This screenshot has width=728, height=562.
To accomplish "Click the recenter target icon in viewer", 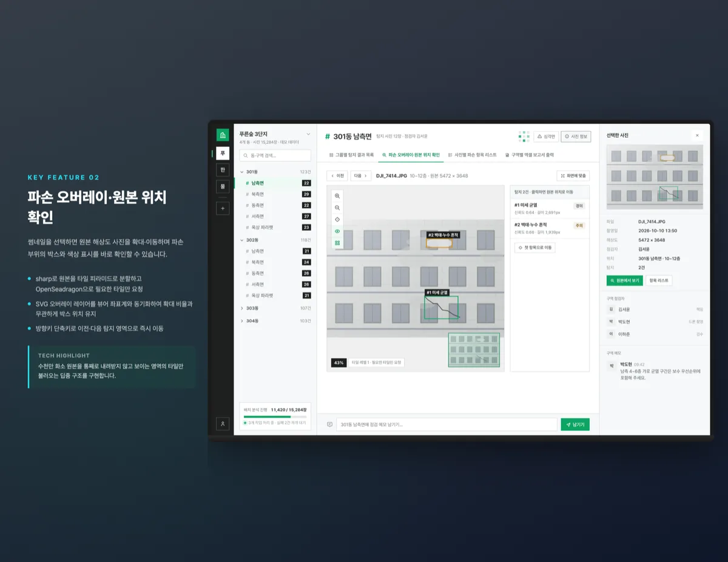I will point(337,220).
